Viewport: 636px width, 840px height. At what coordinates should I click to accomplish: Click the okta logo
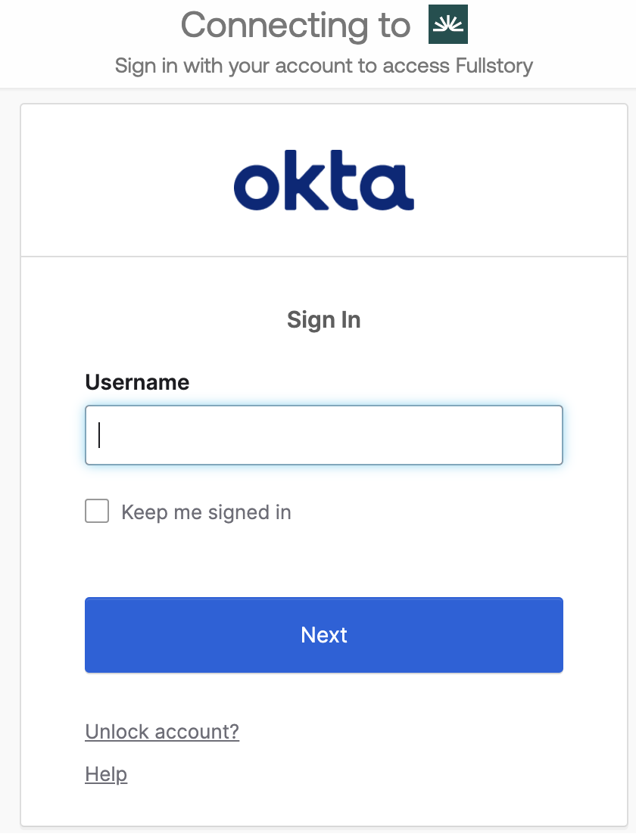[323, 182]
